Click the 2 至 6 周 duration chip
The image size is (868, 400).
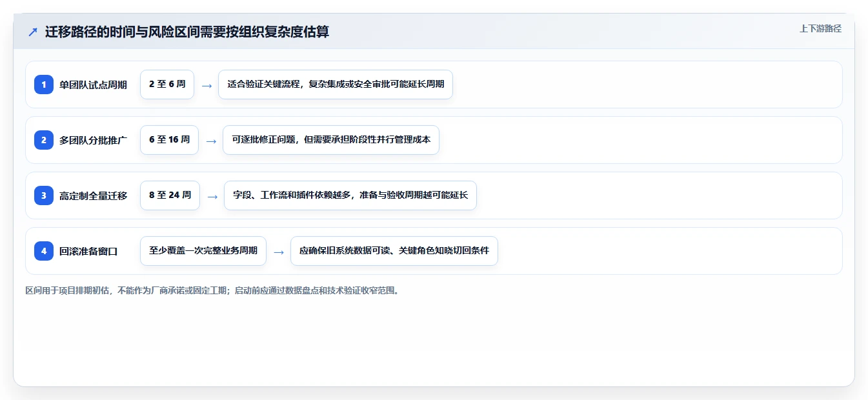[167, 85]
